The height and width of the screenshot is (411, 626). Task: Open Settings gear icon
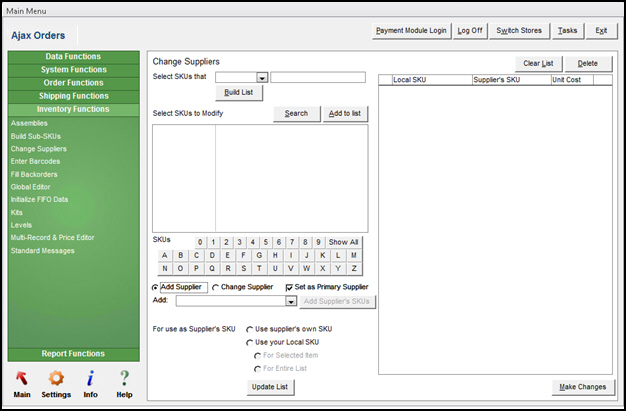tap(56, 378)
